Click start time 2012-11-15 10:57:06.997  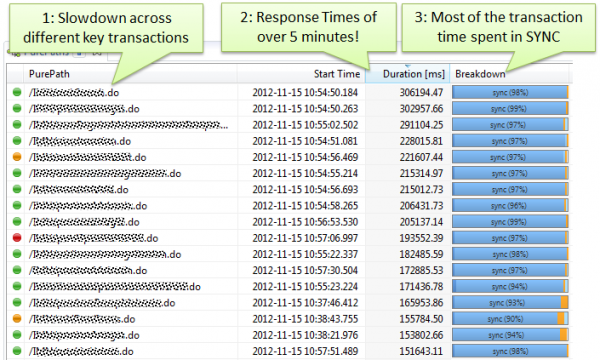click(x=305, y=238)
